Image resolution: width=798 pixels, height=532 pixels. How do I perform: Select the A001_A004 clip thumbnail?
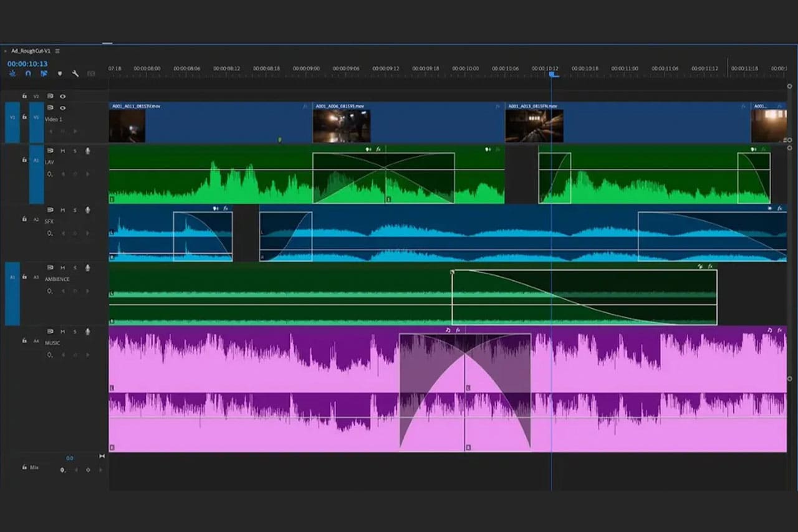click(342, 126)
